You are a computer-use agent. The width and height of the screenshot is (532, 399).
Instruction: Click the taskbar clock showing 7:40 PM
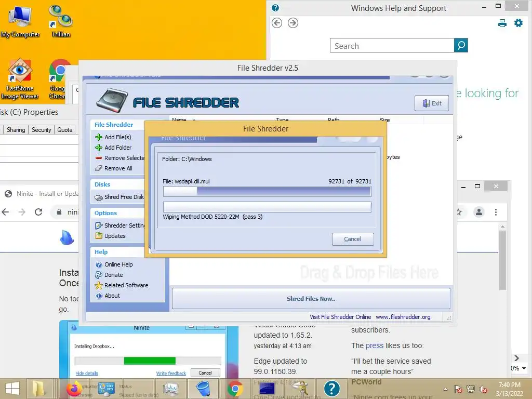[509, 389]
